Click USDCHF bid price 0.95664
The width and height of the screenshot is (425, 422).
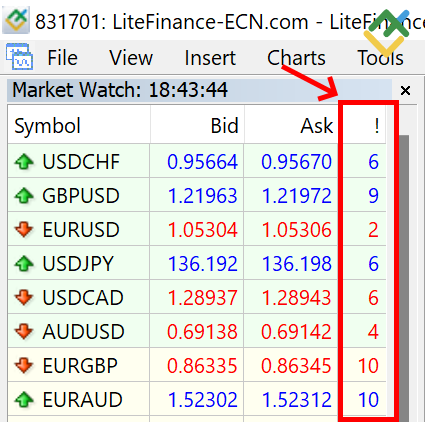[x=202, y=162]
